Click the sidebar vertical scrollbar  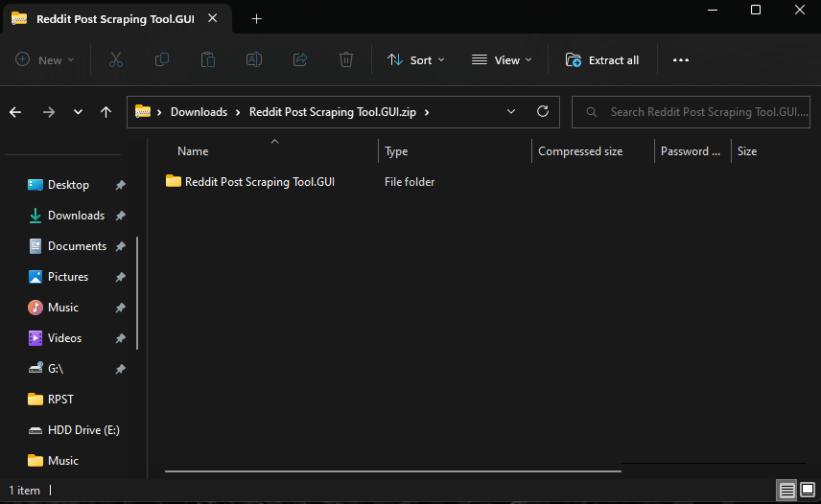tap(137, 293)
